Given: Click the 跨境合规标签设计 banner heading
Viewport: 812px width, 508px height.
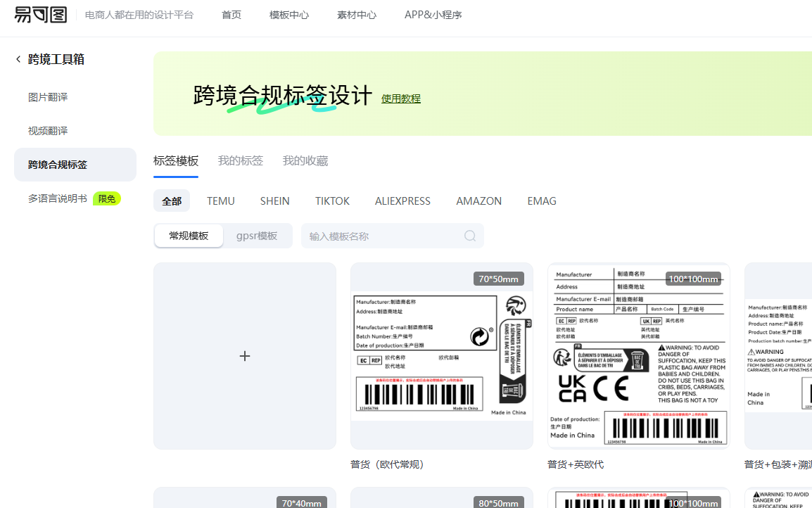Looking at the screenshot, I should click(283, 96).
